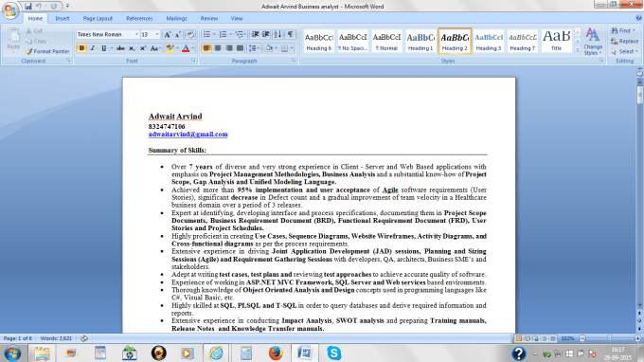Apply No Spacing style

point(352,41)
